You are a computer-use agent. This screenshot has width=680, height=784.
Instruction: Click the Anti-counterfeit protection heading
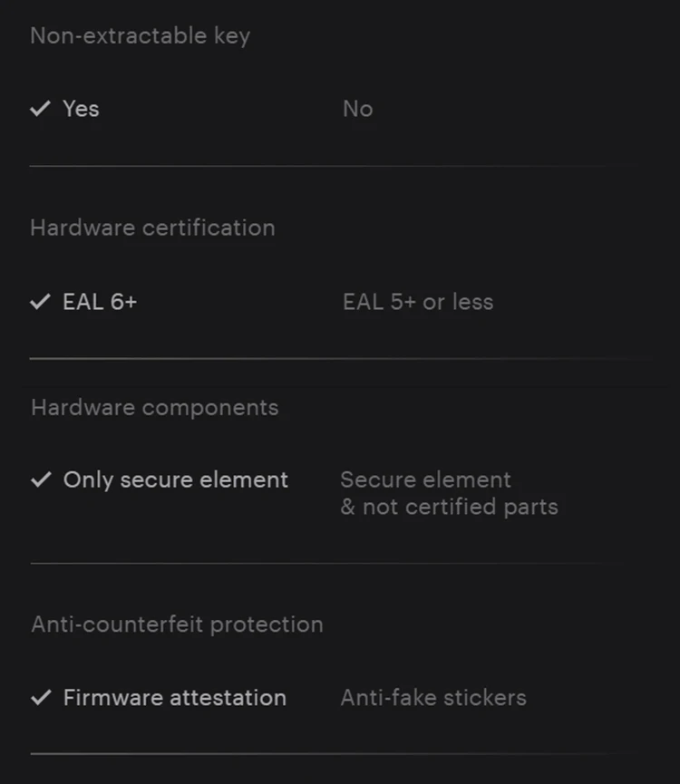point(177,624)
